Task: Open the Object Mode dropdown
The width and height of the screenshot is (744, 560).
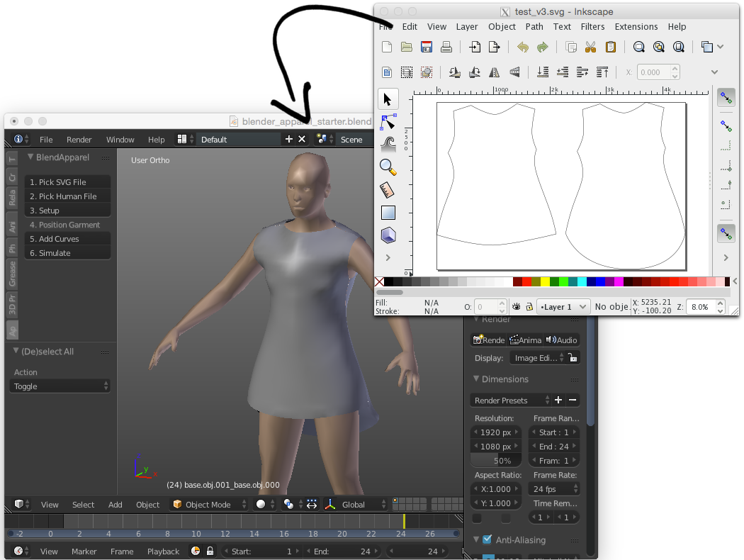Action: click(x=210, y=505)
